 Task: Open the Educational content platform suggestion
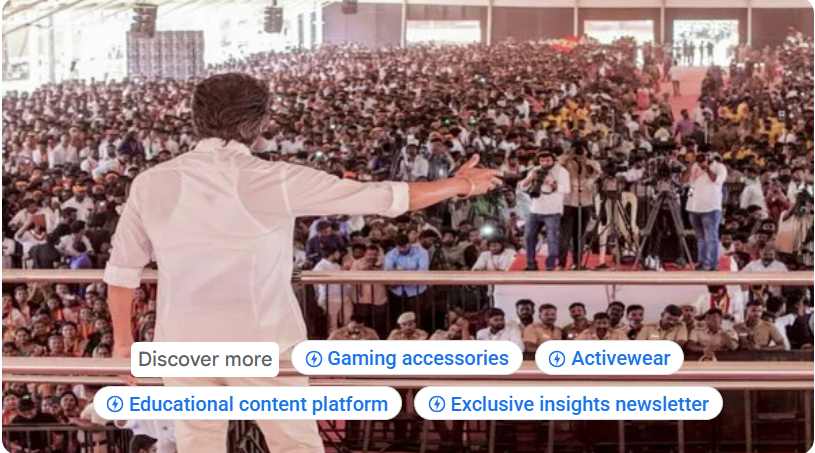click(x=248, y=404)
